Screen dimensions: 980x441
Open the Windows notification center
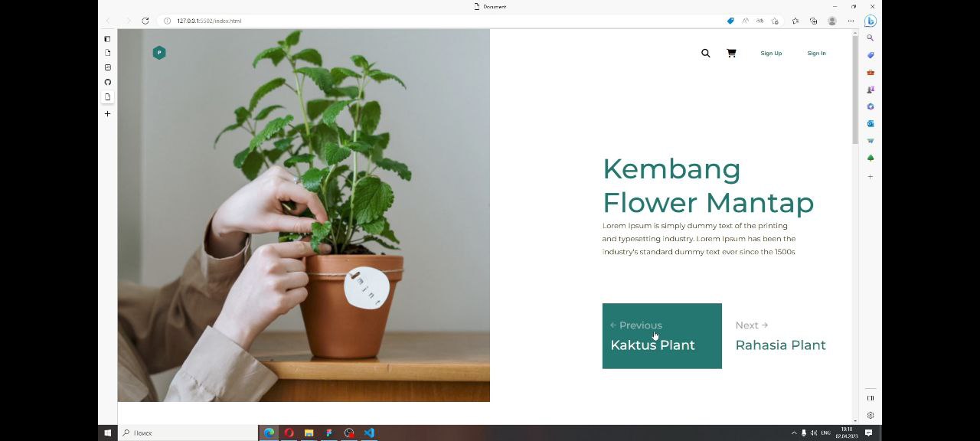coord(868,433)
